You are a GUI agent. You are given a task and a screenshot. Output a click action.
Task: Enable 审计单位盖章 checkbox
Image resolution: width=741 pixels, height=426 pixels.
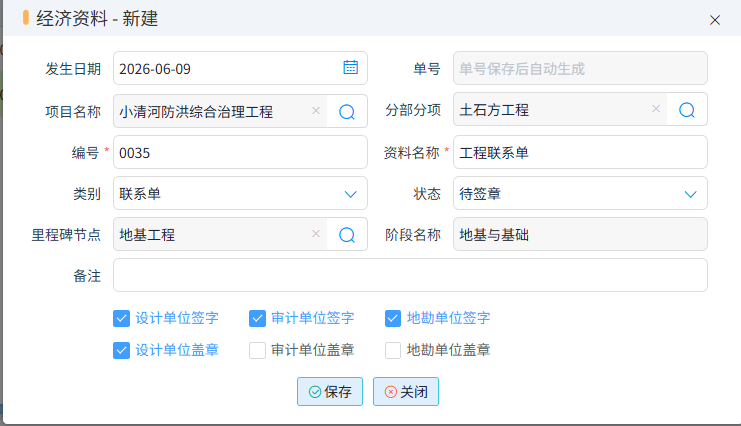[x=257, y=350]
